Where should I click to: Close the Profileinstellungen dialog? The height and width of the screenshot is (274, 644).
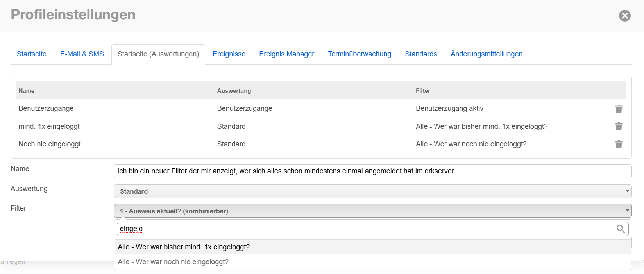coord(624,16)
